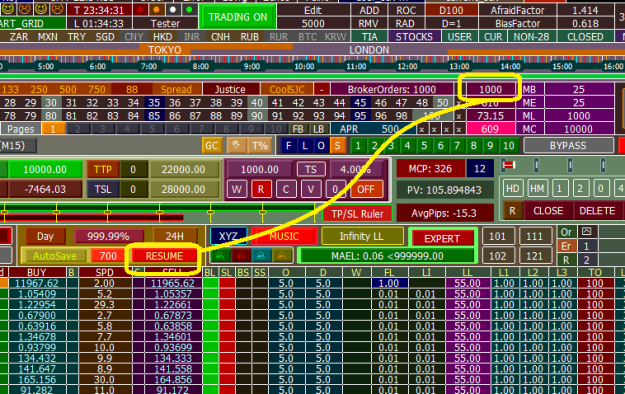Click the first orange sad face icon

tap(24, 9)
